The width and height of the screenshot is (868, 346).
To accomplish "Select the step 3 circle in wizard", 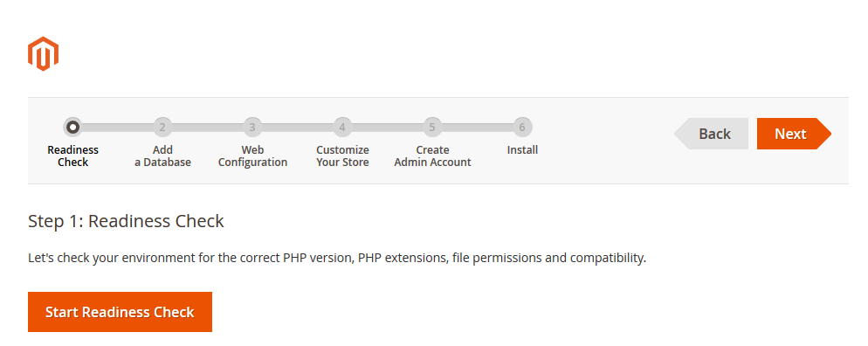I will pyautogui.click(x=252, y=128).
